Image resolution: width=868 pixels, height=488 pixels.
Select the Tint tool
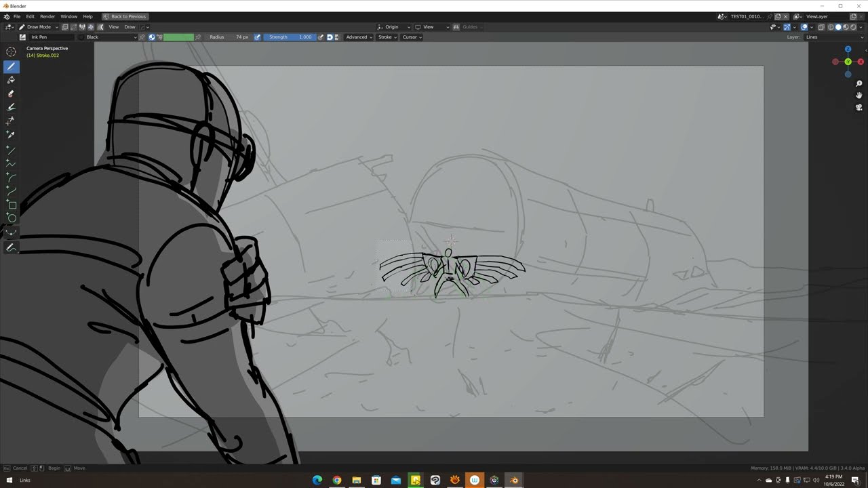[11, 107]
